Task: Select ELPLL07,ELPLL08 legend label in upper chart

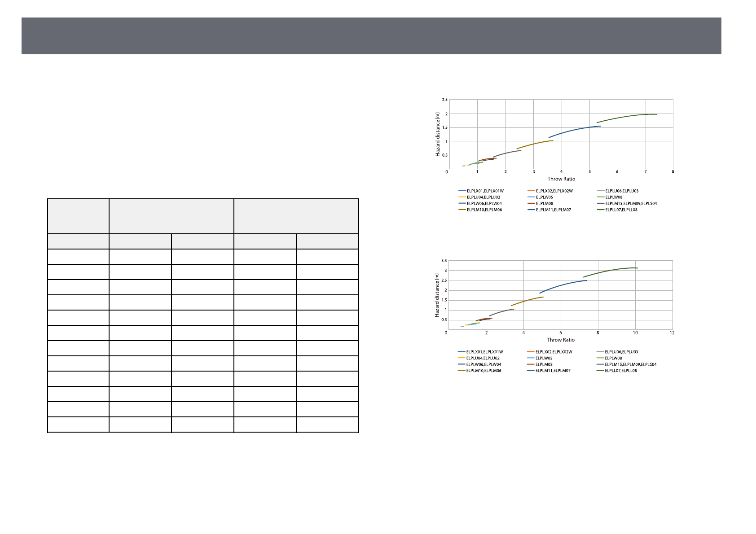Action: click(x=621, y=210)
